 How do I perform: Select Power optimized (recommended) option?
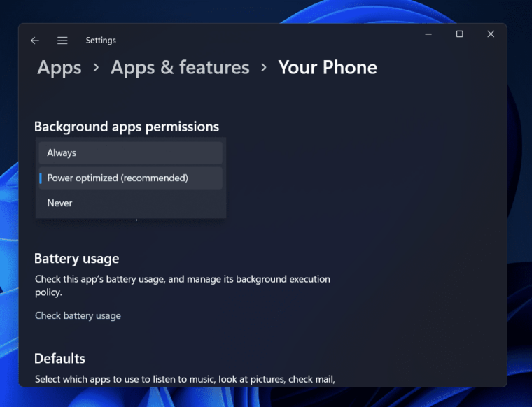pyautogui.click(x=131, y=178)
